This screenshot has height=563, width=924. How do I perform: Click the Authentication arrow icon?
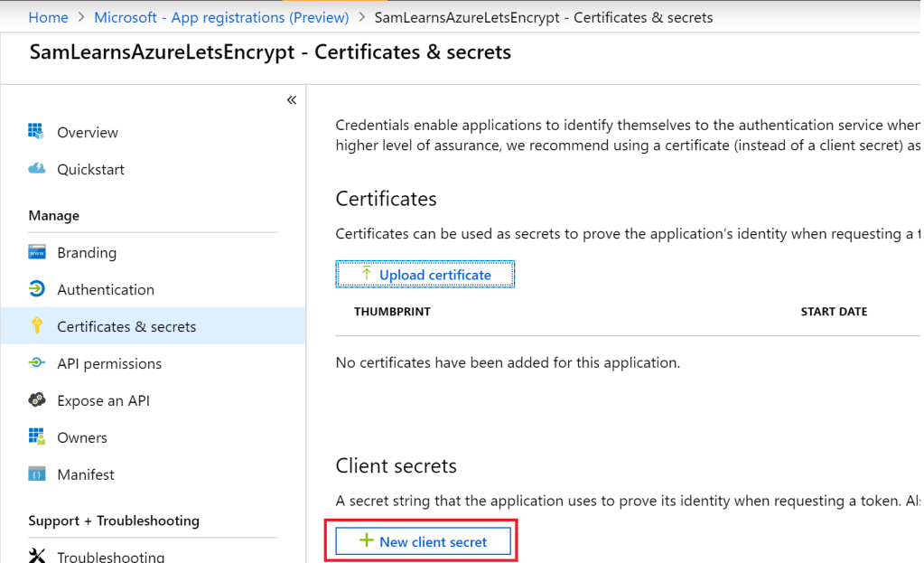[37, 289]
